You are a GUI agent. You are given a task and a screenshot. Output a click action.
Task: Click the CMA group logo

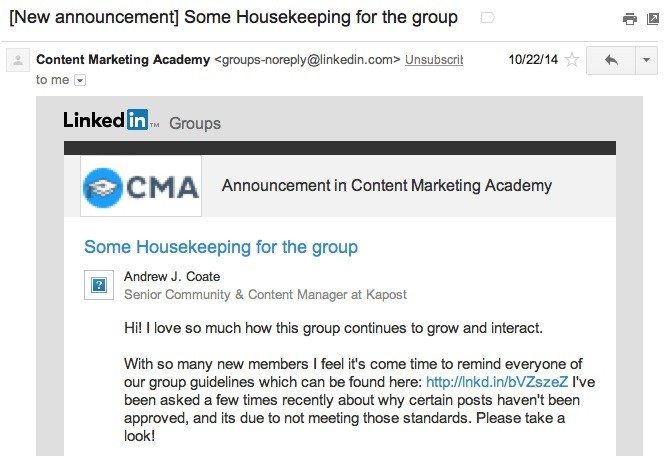pos(141,186)
